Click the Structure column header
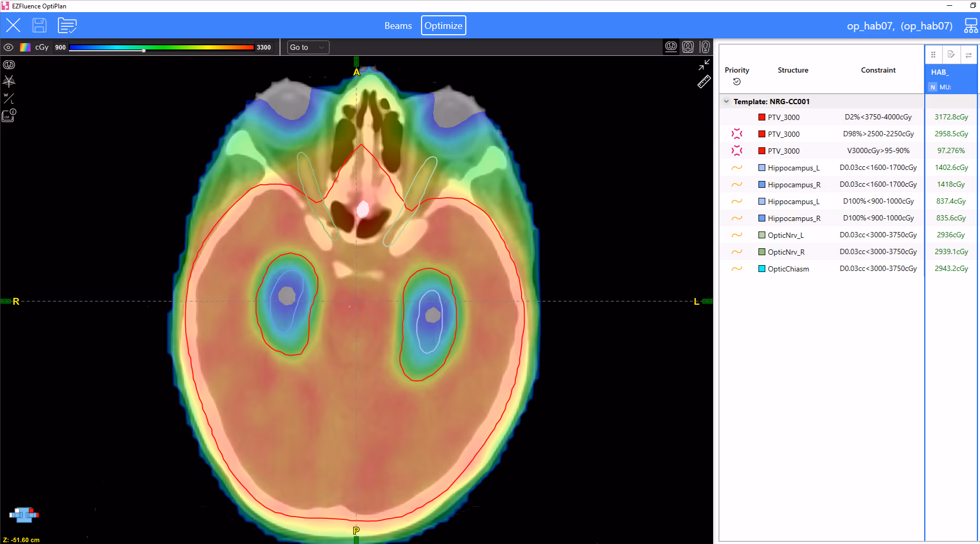980x544 pixels. tap(793, 70)
